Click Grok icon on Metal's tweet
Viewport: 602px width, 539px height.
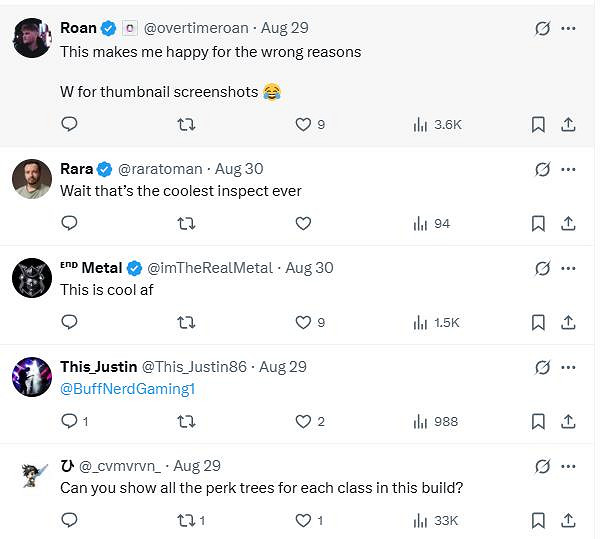coord(542,269)
